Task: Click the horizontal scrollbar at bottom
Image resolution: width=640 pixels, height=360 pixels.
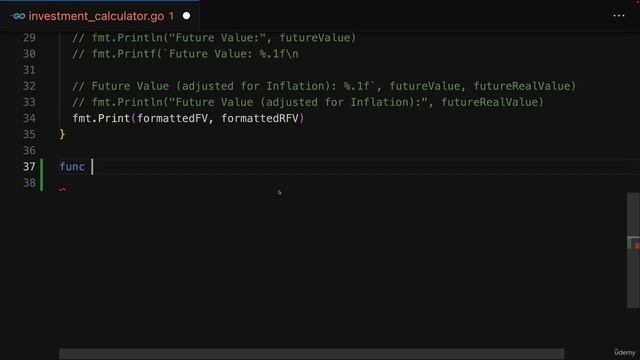Action: click(x=312, y=353)
